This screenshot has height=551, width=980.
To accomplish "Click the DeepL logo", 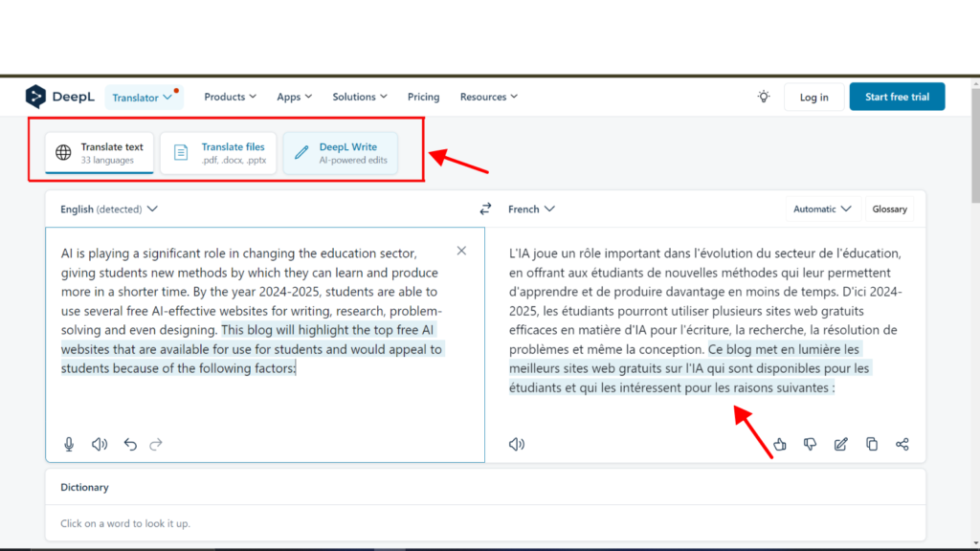I will pyautogui.click(x=60, y=97).
